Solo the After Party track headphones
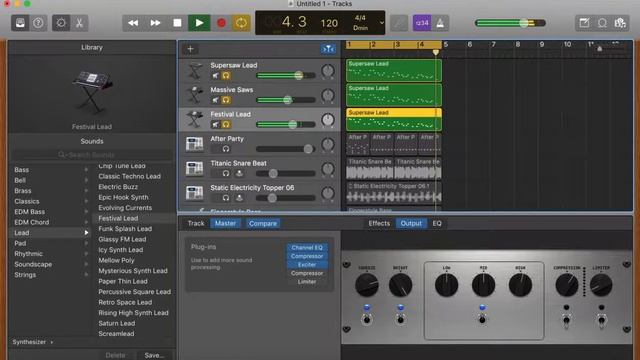The height and width of the screenshot is (360, 640). click(226, 149)
